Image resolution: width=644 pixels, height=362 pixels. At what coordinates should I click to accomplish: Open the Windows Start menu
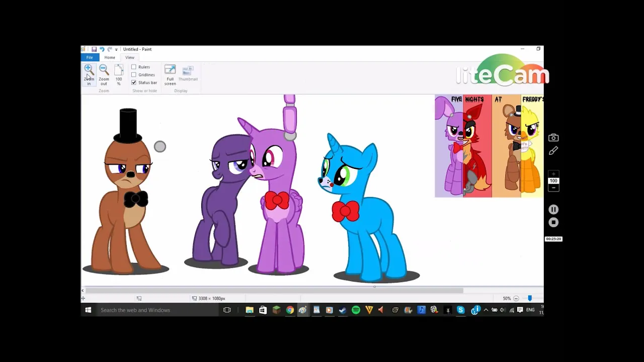pos(88,310)
